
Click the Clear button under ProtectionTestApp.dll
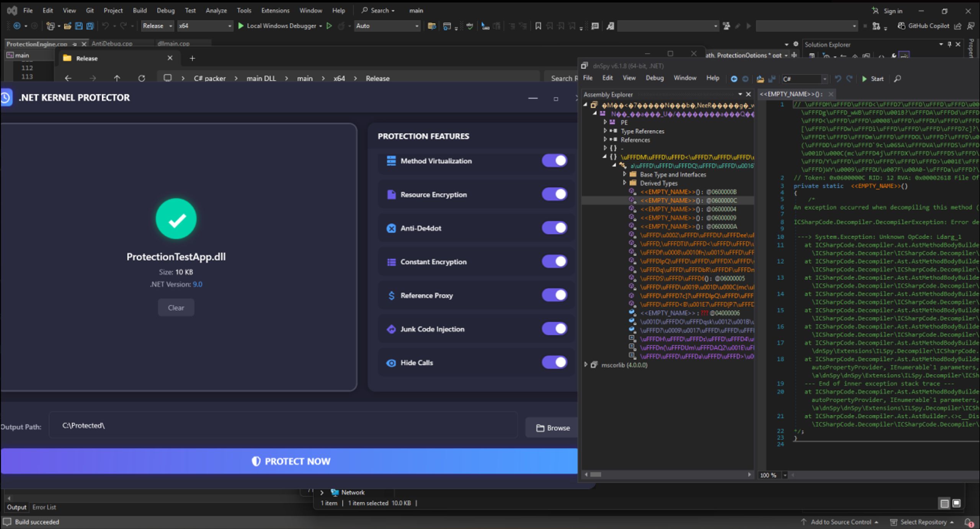176,308
